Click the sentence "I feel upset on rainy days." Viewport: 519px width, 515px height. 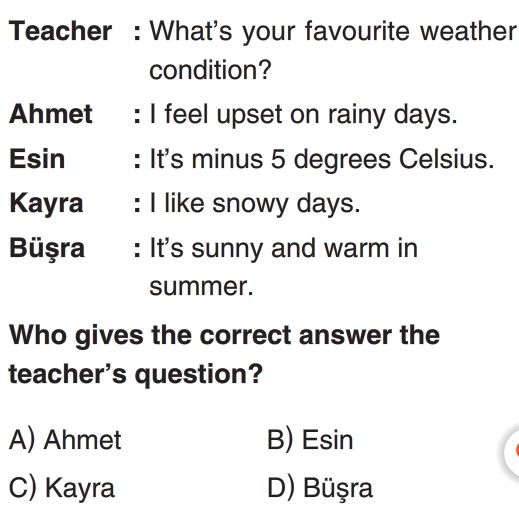pyautogui.click(x=303, y=115)
